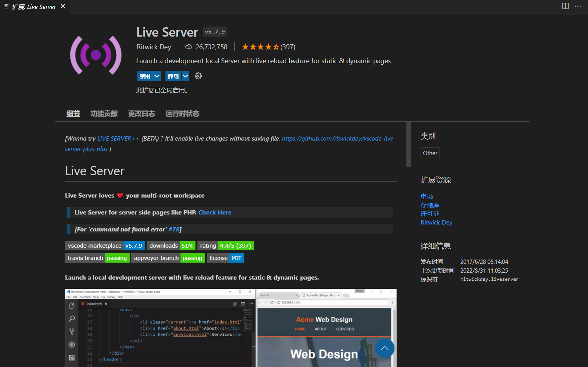588x367 pixels.
Task: Open the editor more actions menu
Action: pyautogui.click(x=578, y=6)
